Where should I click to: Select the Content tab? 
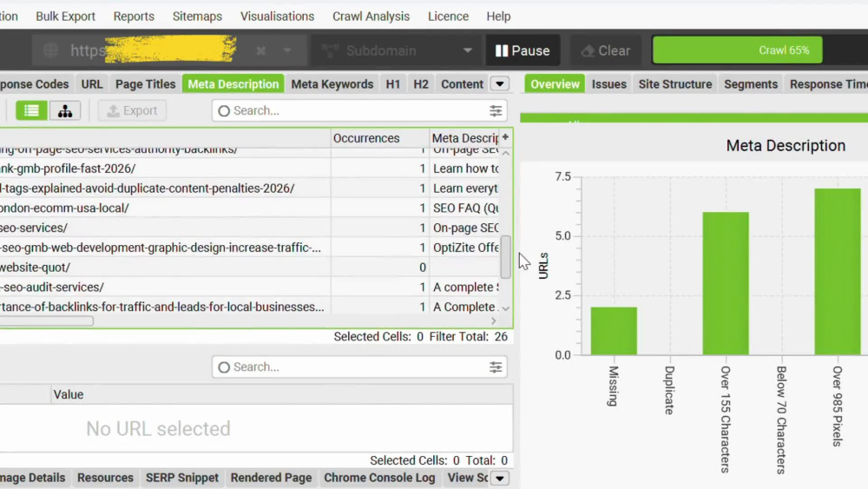463,84
